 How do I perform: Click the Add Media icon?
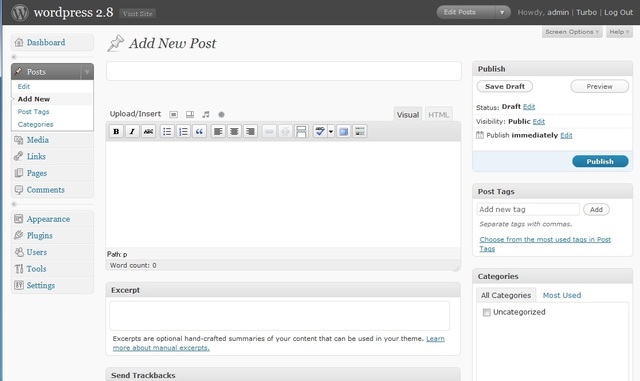click(221, 114)
